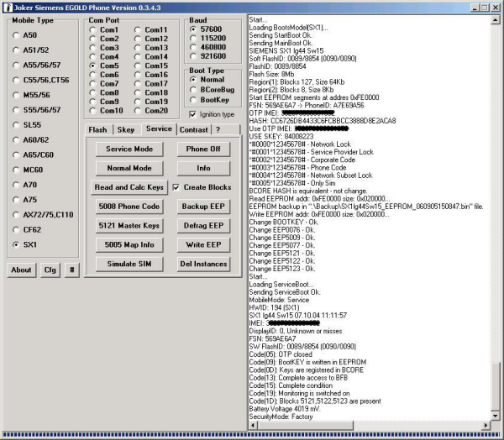The image size is (504, 440).
Task: Toggle the Create Blocks checkbox
Action: (176, 187)
